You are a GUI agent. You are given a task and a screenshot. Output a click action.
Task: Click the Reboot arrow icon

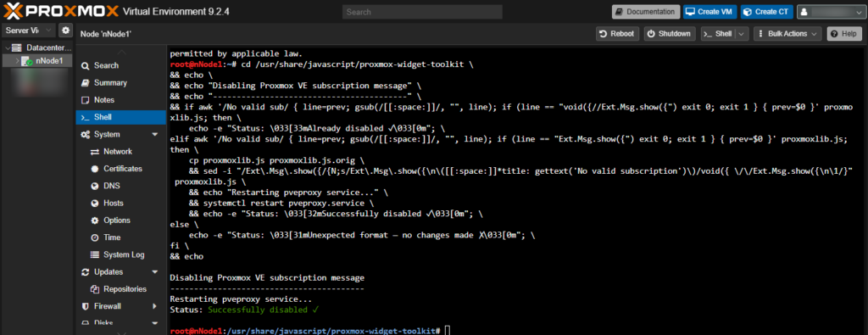coord(604,34)
